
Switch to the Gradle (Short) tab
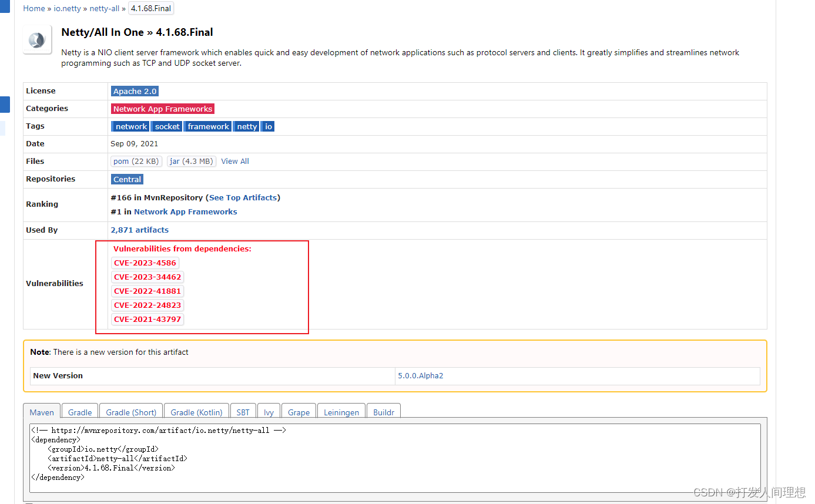click(131, 412)
